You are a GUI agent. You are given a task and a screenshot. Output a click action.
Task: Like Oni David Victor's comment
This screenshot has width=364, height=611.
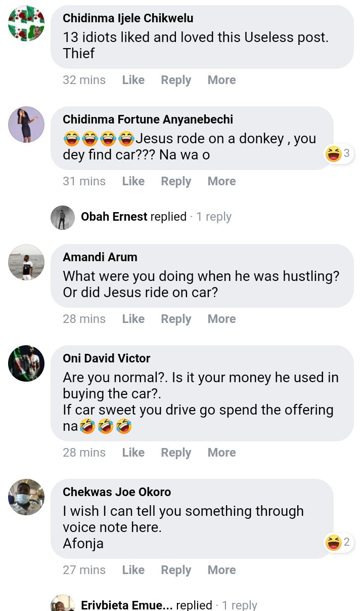pyautogui.click(x=133, y=453)
